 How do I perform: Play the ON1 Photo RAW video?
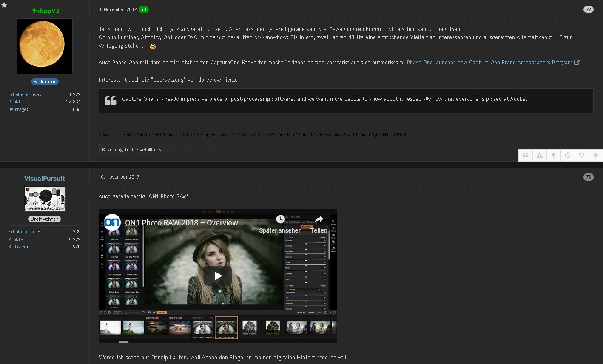[x=218, y=276]
